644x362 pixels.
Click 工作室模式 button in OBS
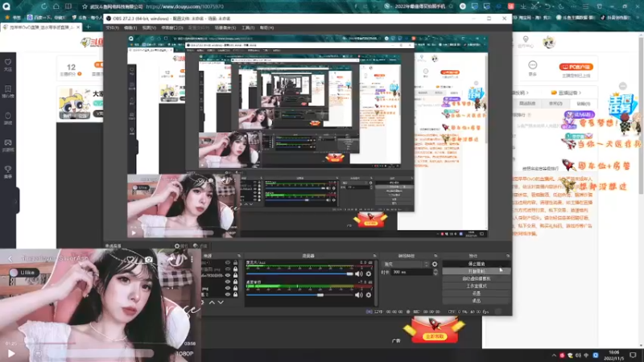(477, 286)
